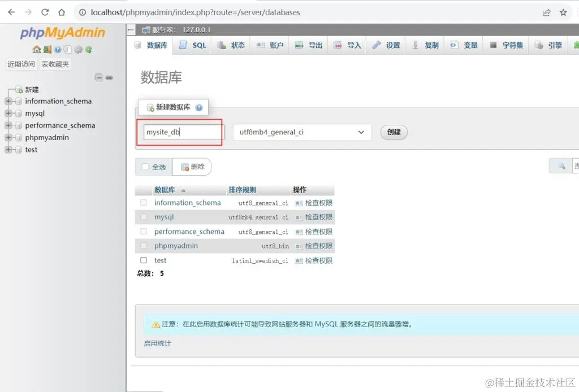The height and width of the screenshot is (392, 579).
Task: Open the 变量 variables tab
Action: click(464, 45)
